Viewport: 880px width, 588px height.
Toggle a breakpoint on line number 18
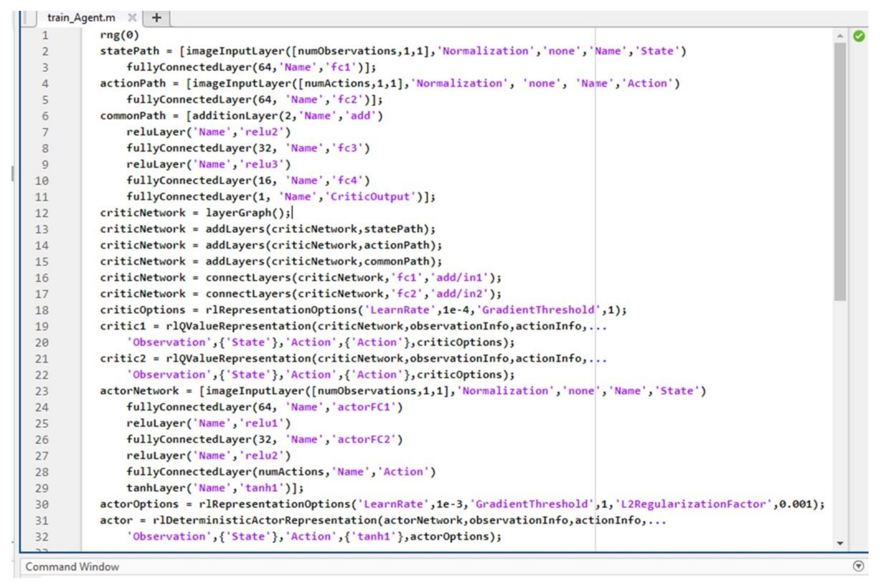click(x=42, y=310)
